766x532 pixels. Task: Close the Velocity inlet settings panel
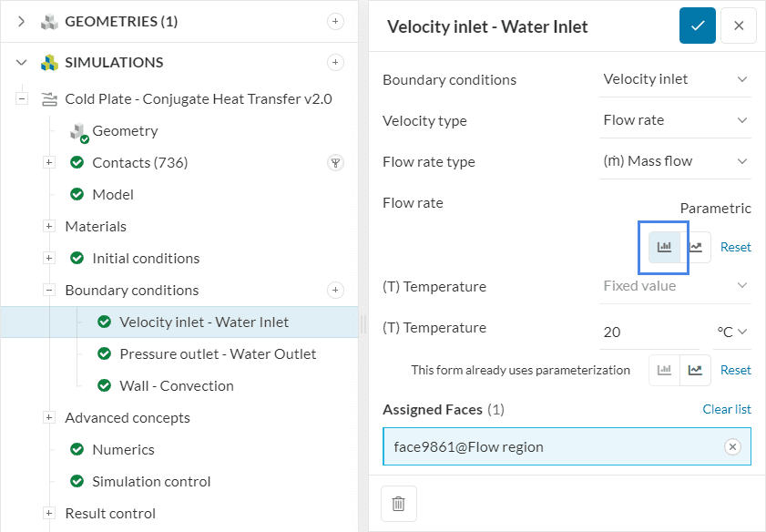click(739, 26)
